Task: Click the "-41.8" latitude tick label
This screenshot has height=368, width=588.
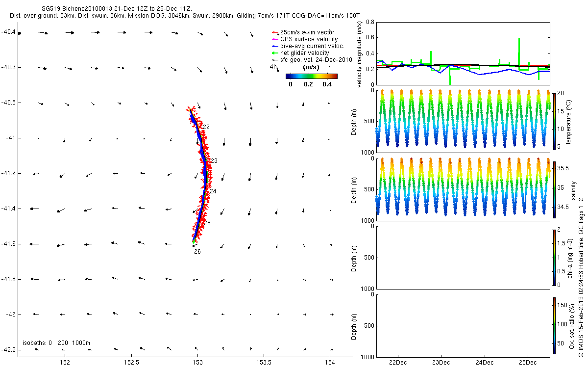Action: point(7,279)
